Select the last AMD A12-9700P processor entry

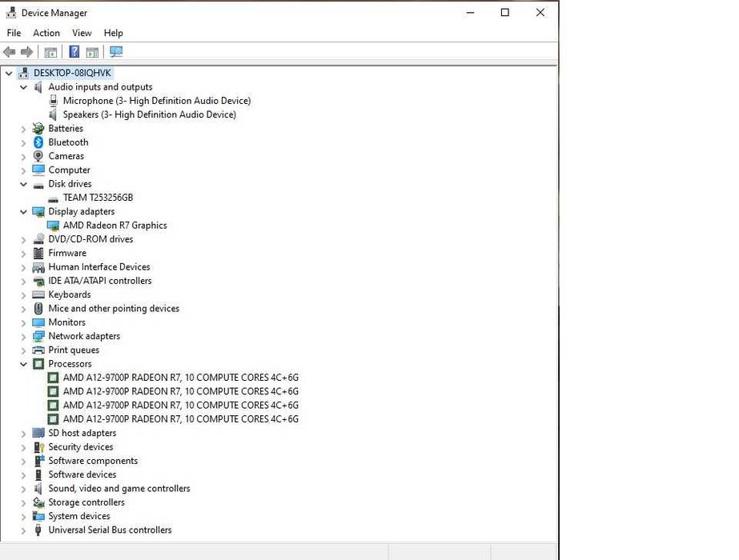tap(180, 419)
